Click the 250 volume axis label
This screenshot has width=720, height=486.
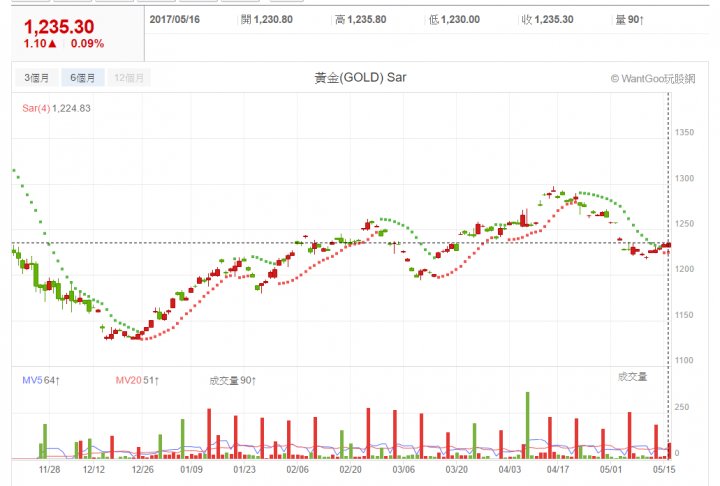(x=682, y=407)
